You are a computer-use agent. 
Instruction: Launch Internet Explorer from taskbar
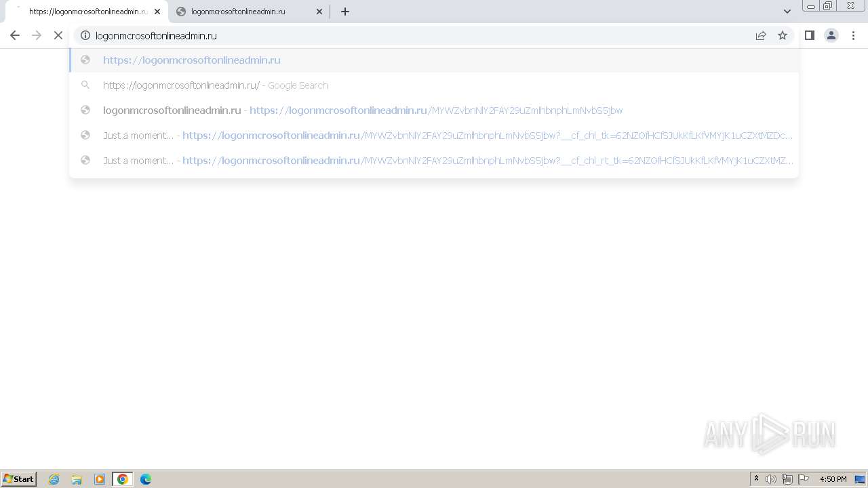54,479
